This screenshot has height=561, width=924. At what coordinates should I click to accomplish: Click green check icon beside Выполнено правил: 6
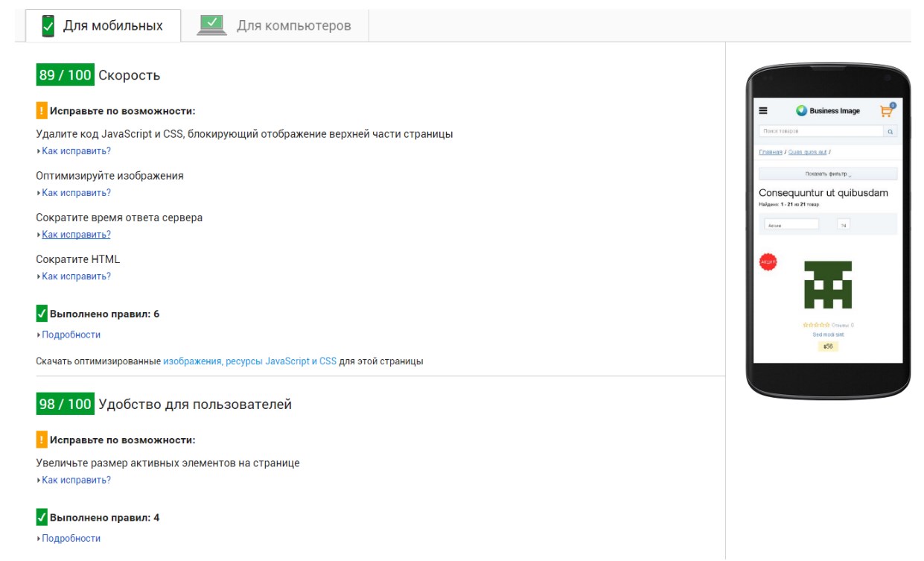[42, 314]
